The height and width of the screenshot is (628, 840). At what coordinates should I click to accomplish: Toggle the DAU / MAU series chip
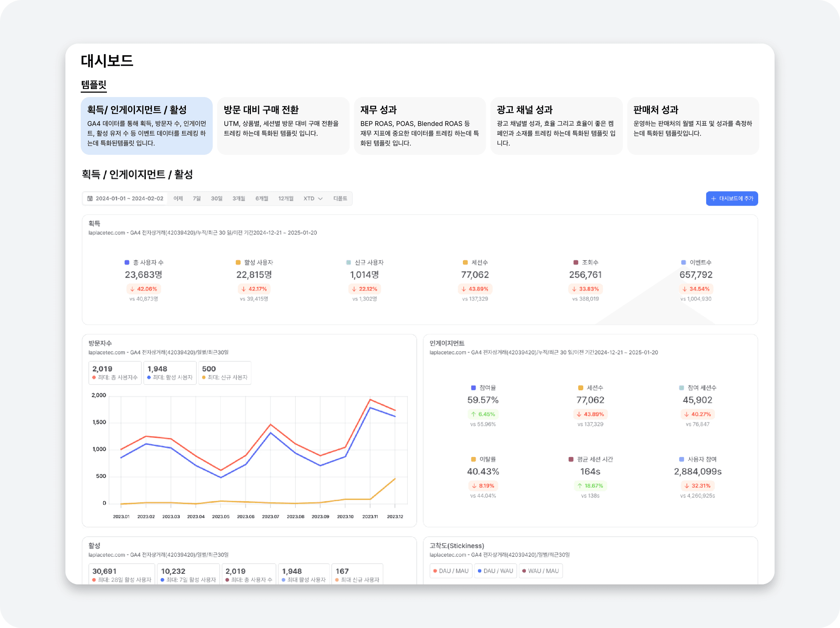click(451, 571)
